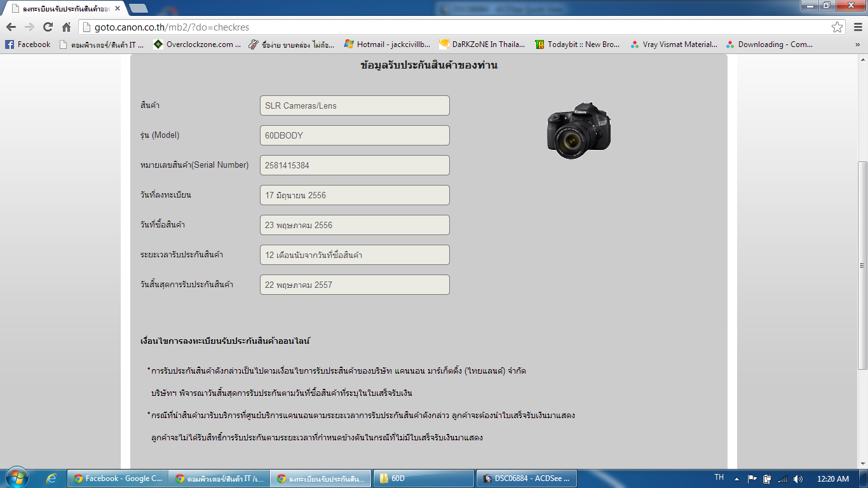Launch Internet Explorer from the taskbar
Image resolution: width=868 pixels, height=488 pixels.
pos(51,478)
